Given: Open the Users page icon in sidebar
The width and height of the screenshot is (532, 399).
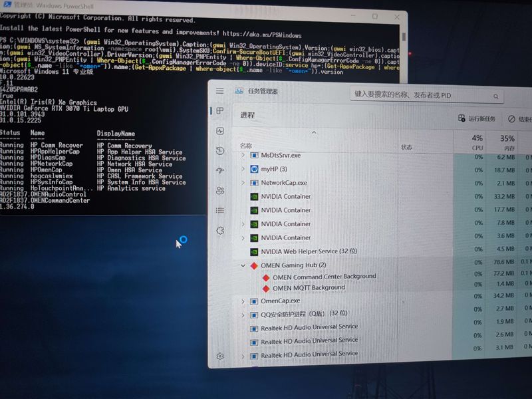Looking at the screenshot, I should [x=220, y=191].
